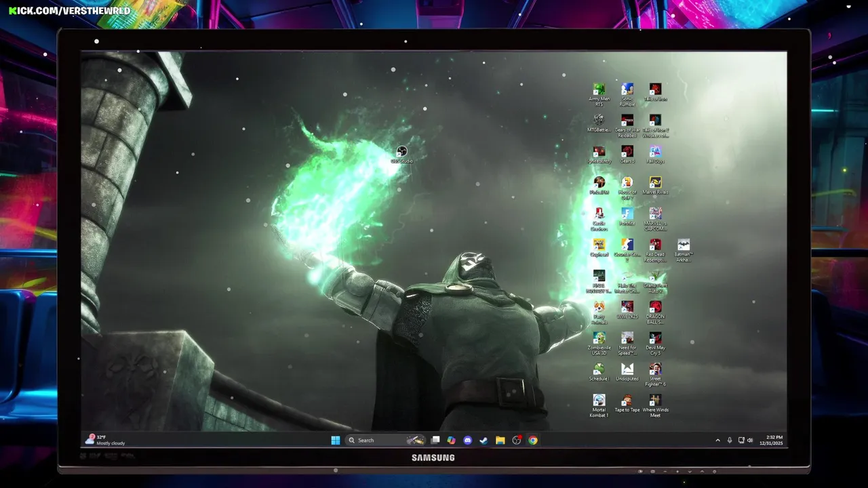Open the clock showing 2:32 PM

[772, 441]
